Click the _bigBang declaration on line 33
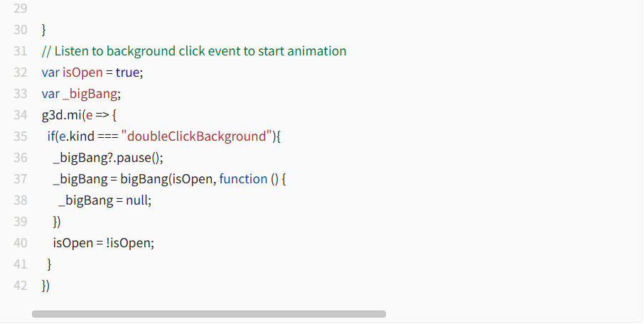Viewport: 644px width, 324px height. click(90, 94)
